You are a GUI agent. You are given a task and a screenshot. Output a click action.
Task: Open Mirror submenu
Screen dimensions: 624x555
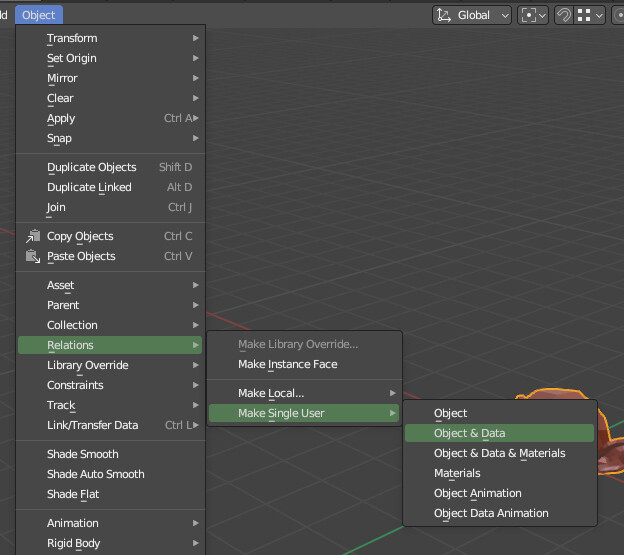point(110,78)
